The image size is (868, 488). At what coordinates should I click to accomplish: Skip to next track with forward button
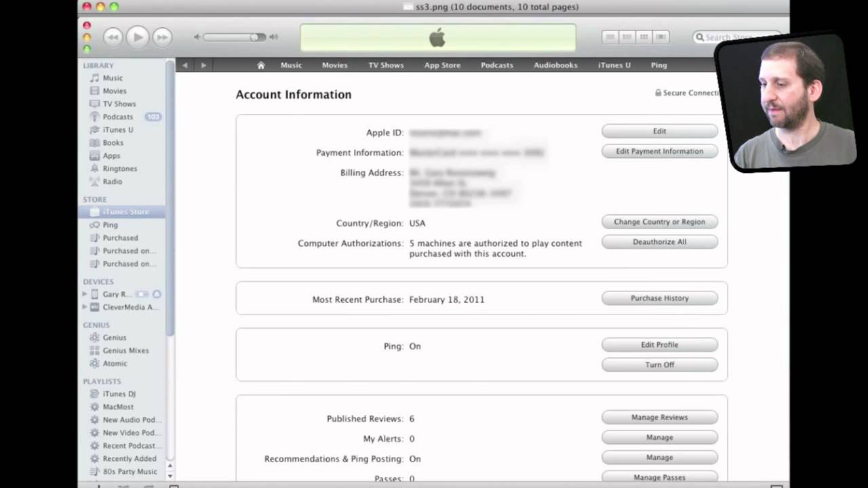[162, 37]
